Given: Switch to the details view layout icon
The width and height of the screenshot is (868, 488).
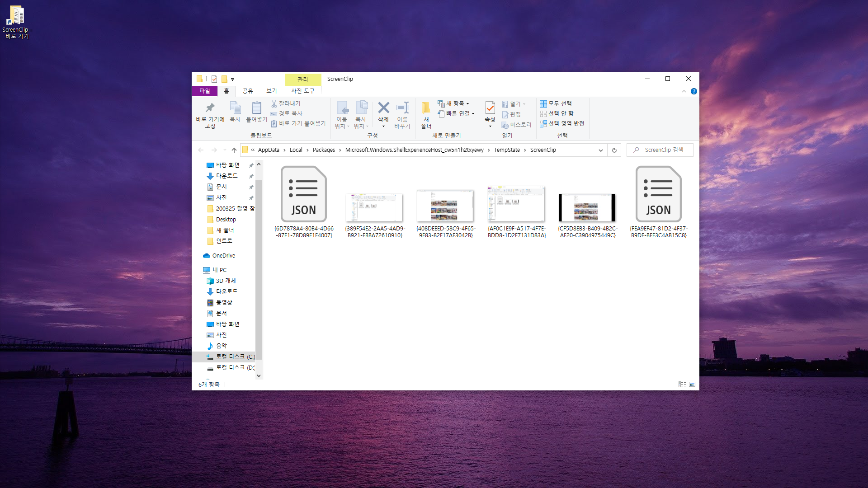Looking at the screenshot, I should [682, 385].
